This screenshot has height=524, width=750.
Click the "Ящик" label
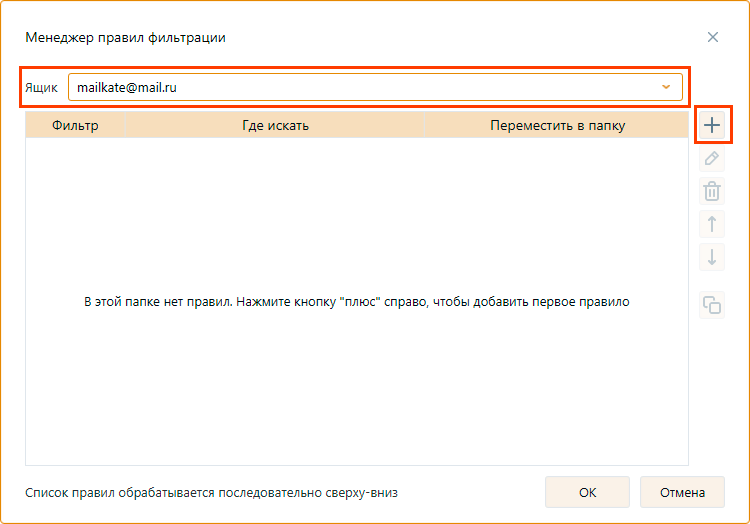(41, 88)
